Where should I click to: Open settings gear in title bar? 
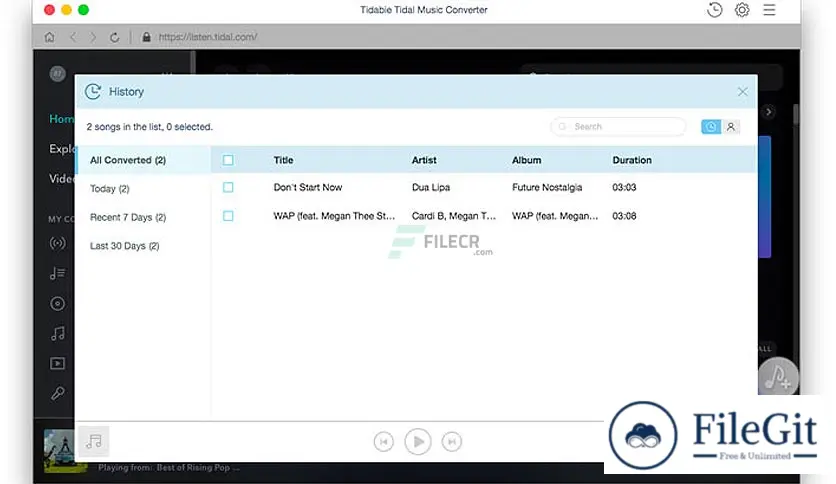742,10
